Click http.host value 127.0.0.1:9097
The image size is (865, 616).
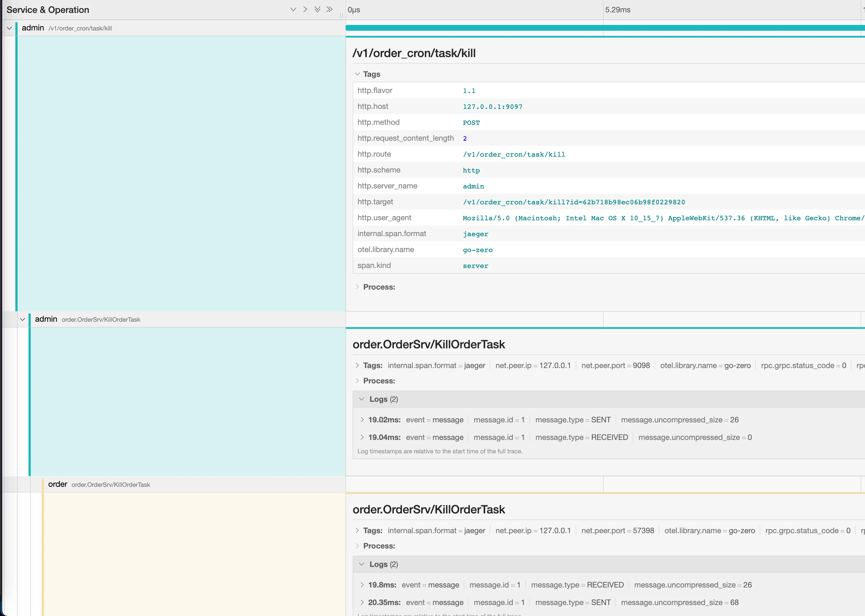point(493,107)
